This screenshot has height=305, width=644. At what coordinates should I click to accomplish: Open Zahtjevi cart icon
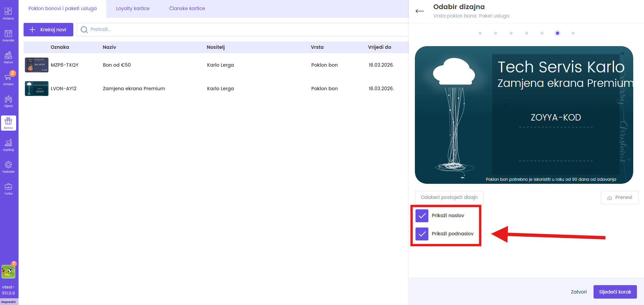coord(8,79)
